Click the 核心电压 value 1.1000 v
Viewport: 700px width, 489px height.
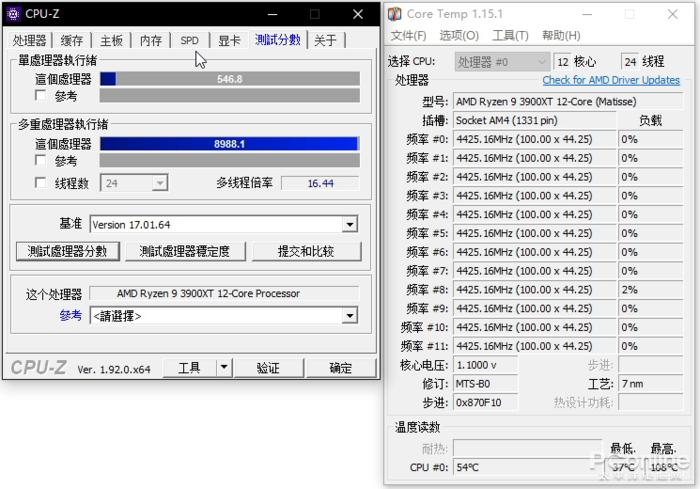tap(485, 365)
